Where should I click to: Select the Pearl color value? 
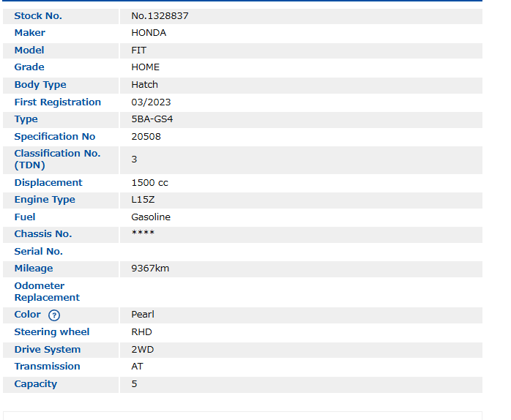tap(143, 315)
